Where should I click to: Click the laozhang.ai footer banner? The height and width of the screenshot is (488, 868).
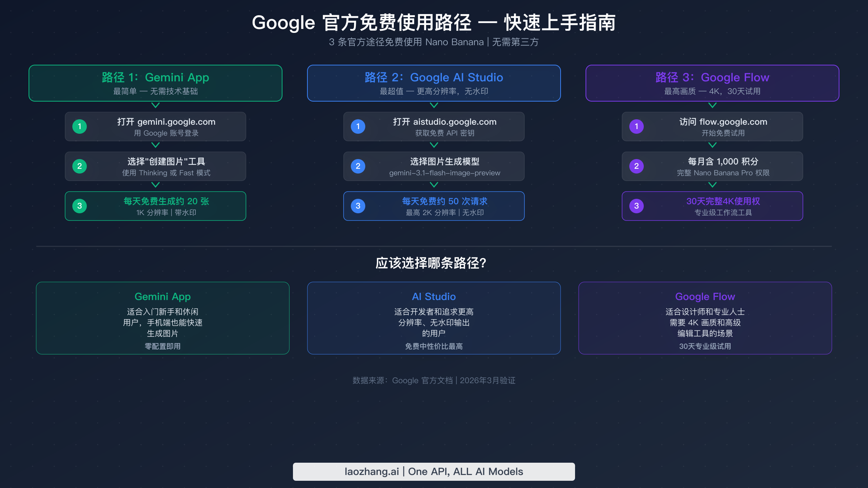(x=434, y=471)
